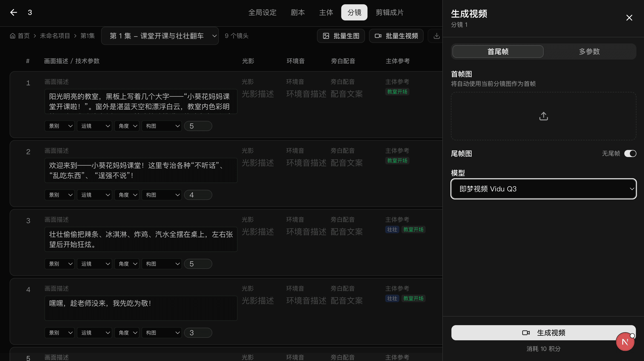Click the back arrow icon
Screen dimensions: 644x361
13,12
